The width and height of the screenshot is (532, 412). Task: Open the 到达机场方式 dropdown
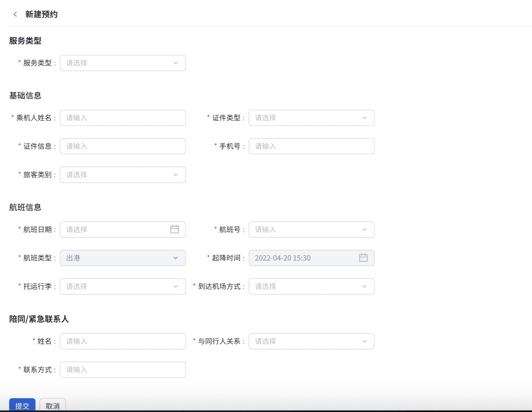pyautogui.click(x=312, y=286)
